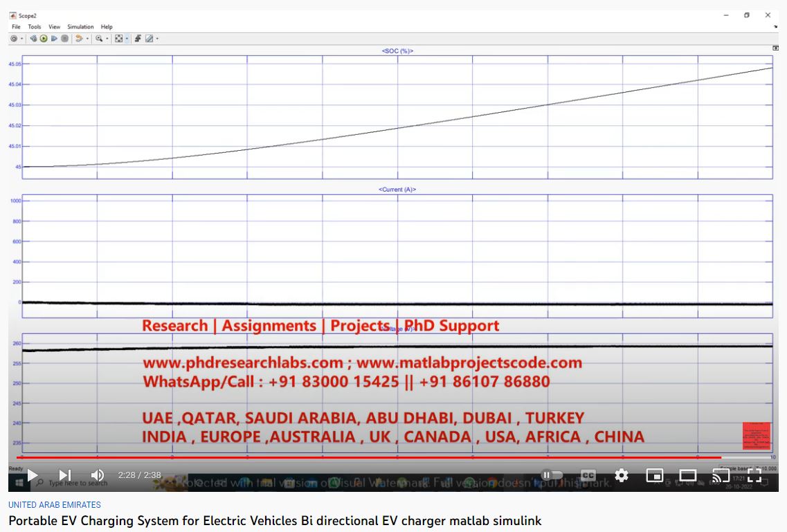This screenshot has height=532, width=787.
Task: Open YouTube player settings gear
Action: [x=622, y=475]
